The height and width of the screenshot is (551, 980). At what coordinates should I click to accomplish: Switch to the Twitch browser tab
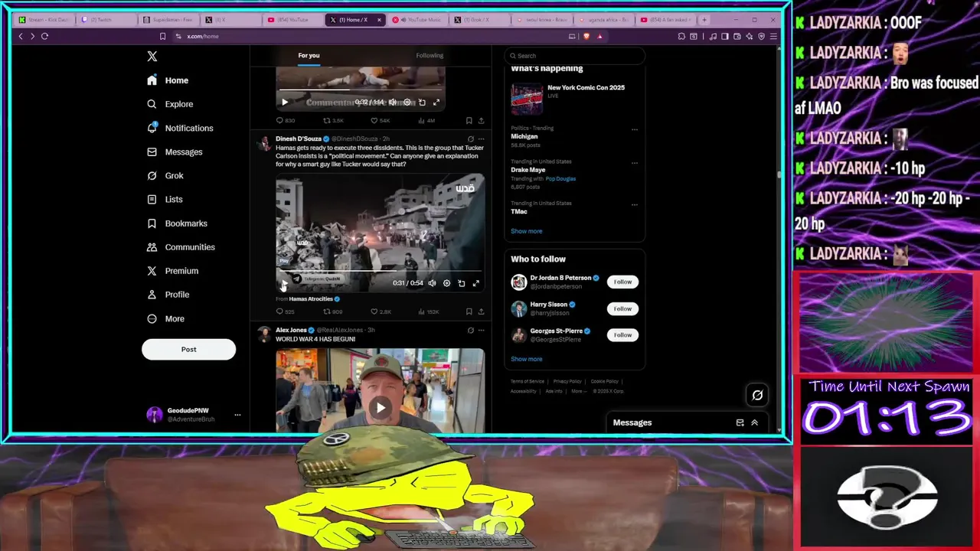[x=106, y=19]
